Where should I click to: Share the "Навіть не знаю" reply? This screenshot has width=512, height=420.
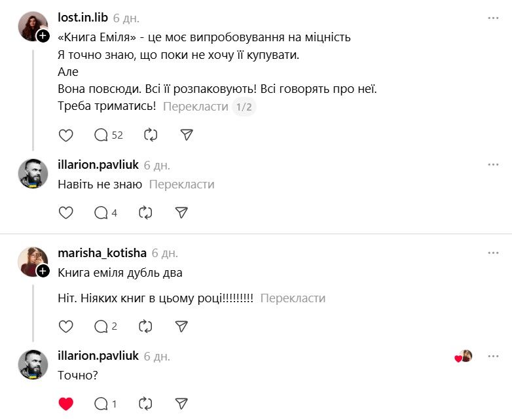coord(182,213)
